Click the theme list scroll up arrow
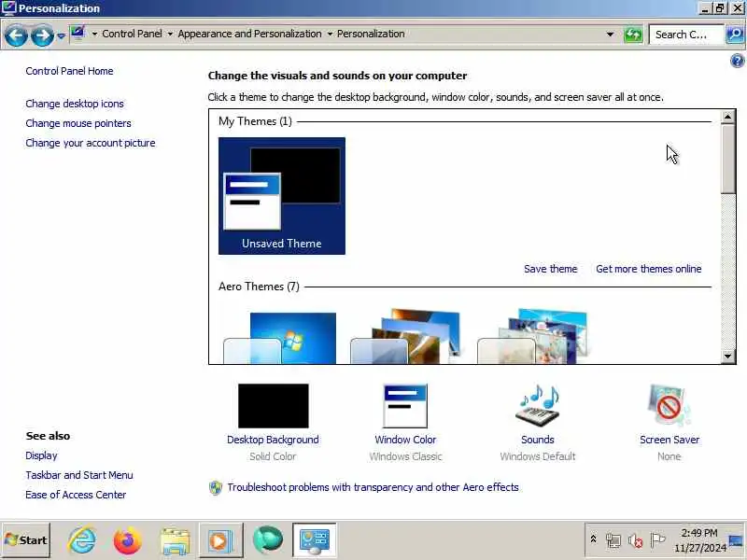 [727, 117]
